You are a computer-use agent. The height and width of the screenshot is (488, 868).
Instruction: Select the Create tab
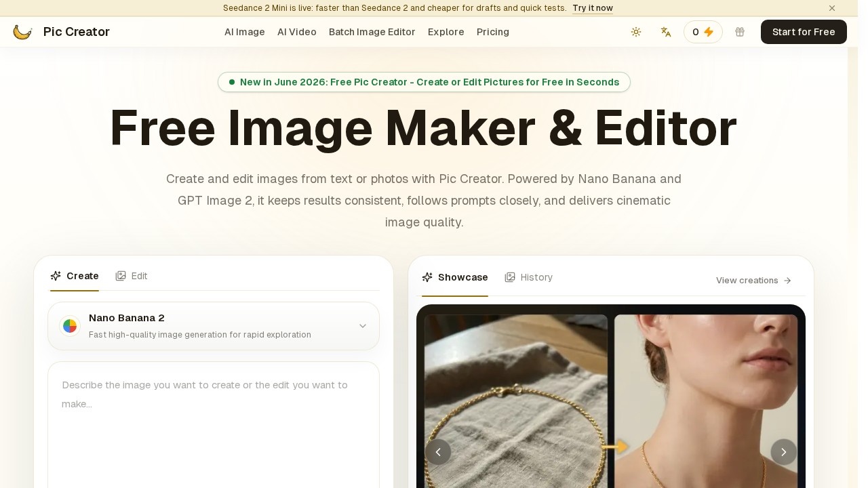[75, 276]
